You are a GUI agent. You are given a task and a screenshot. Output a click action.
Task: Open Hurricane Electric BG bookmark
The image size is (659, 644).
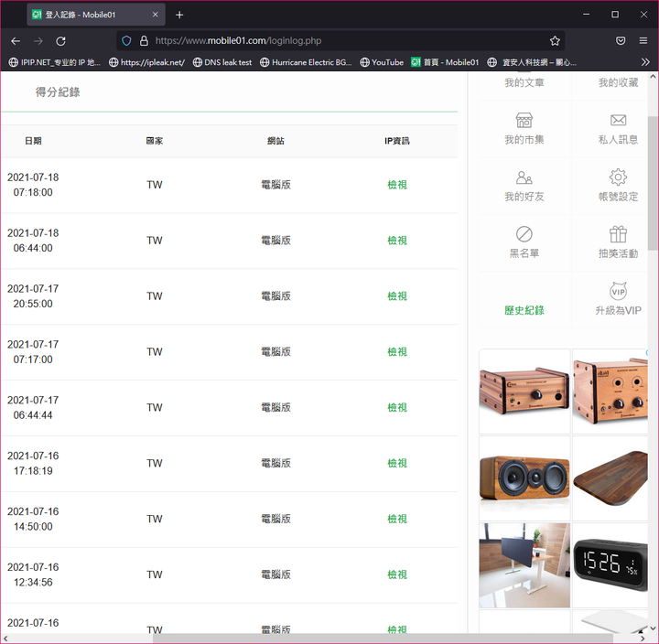pos(306,62)
